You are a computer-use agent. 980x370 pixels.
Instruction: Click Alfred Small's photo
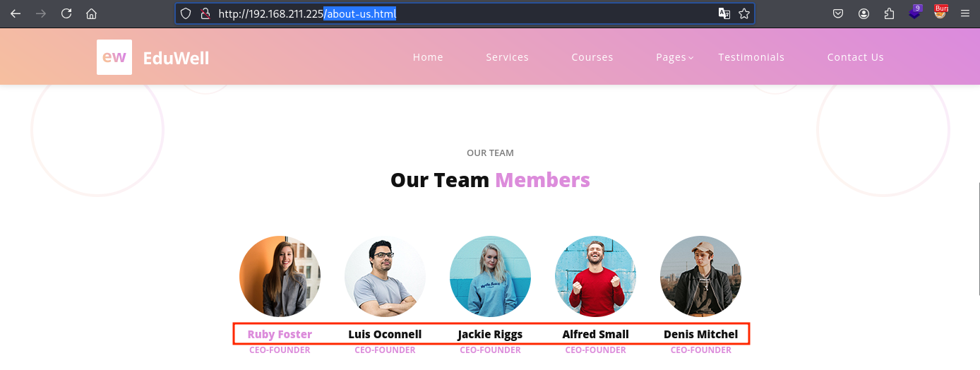pos(595,276)
